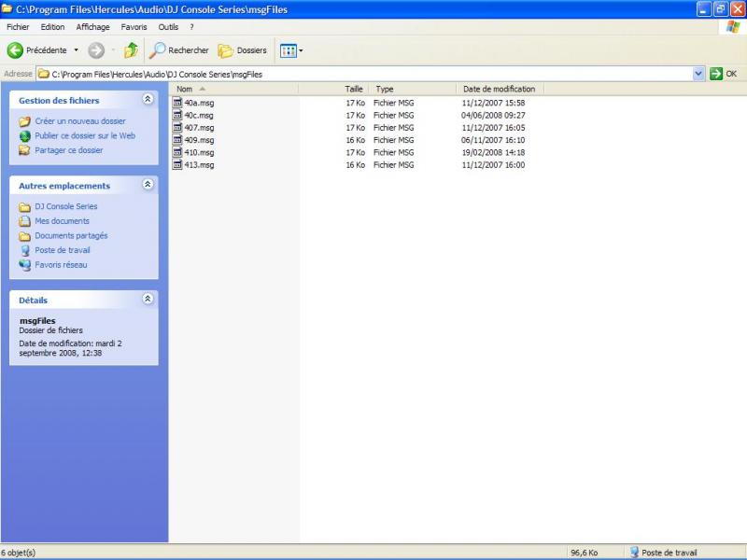Click the Favoris réseau icon

25,265
